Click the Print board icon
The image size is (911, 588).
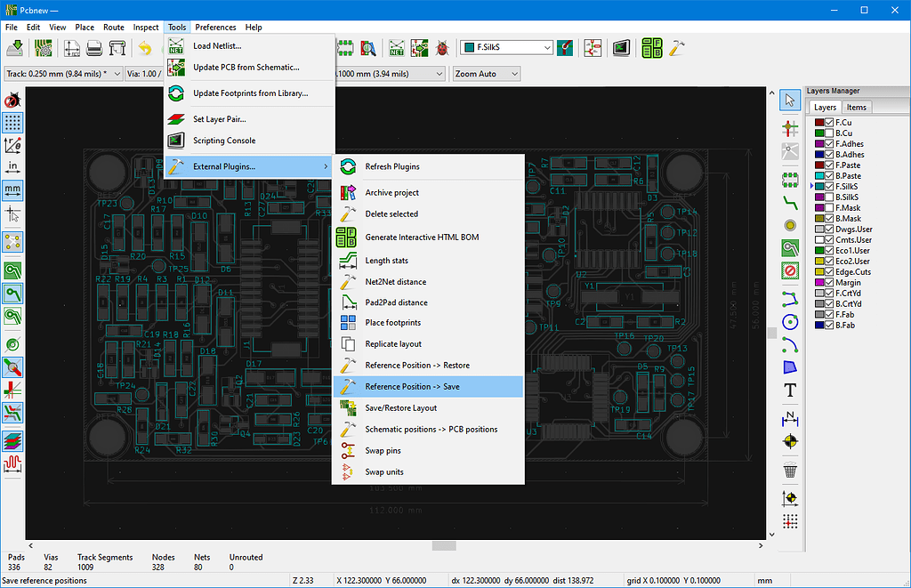[x=94, y=47]
